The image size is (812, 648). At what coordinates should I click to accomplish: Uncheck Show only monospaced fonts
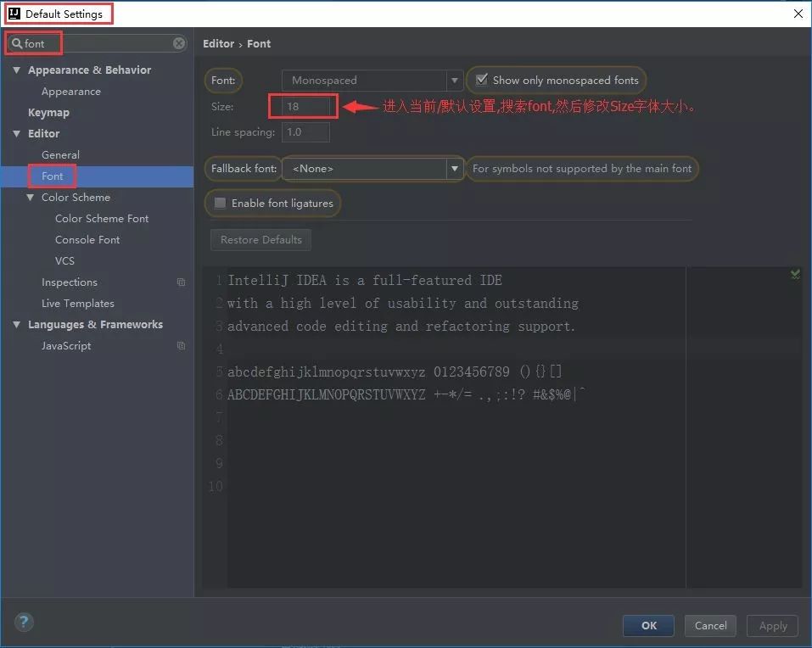pos(482,80)
